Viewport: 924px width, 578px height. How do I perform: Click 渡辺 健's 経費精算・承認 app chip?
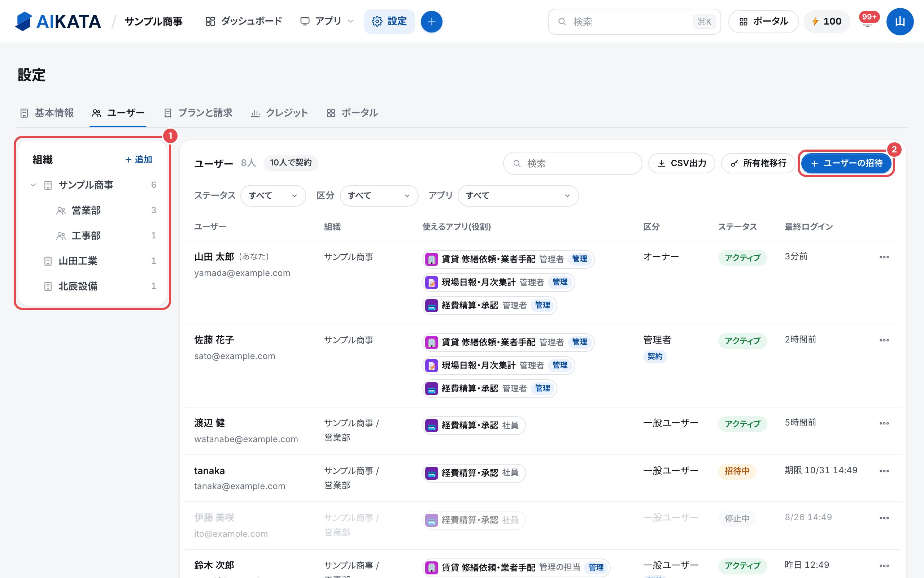point(474,426)
